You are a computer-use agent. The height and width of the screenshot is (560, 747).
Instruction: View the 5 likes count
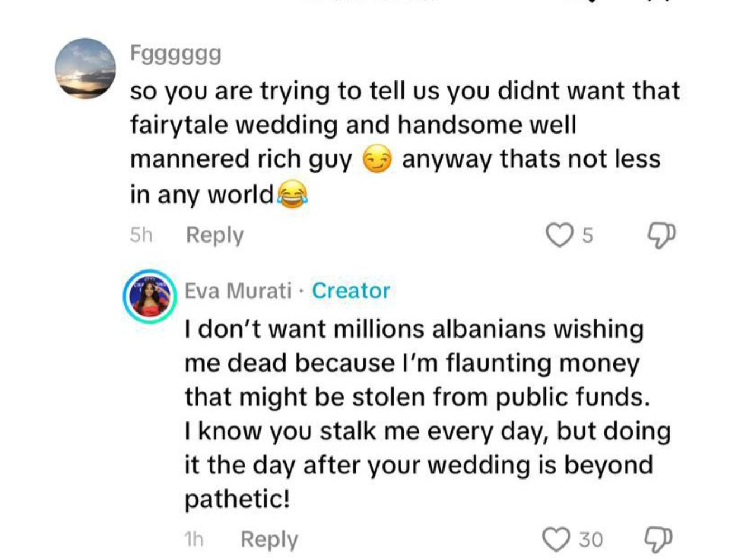pos(587,236)
